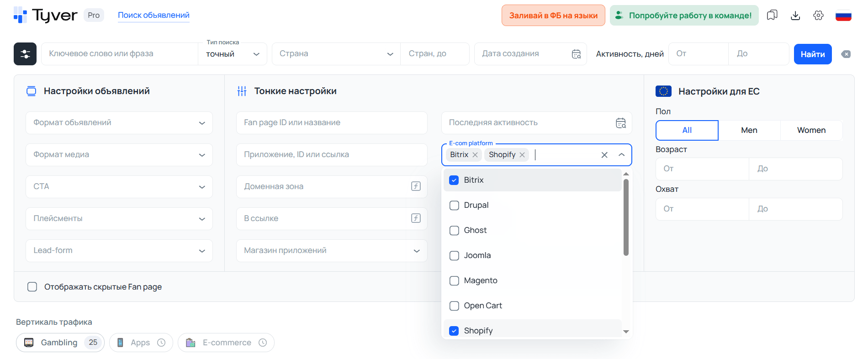Click the clock icon in E-commerce chip
The image size is (868, 359).
pos(263,343)
